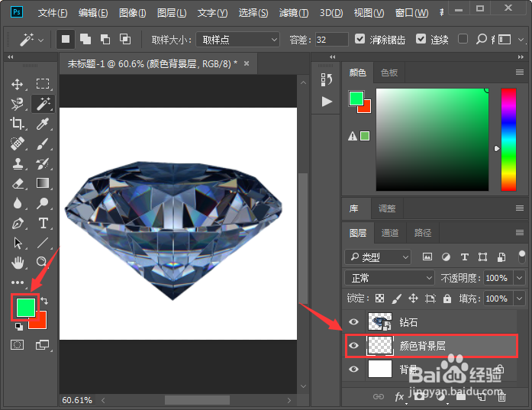
Task: Open the 滤镜 Filter menu
Action: coord(294,13)
